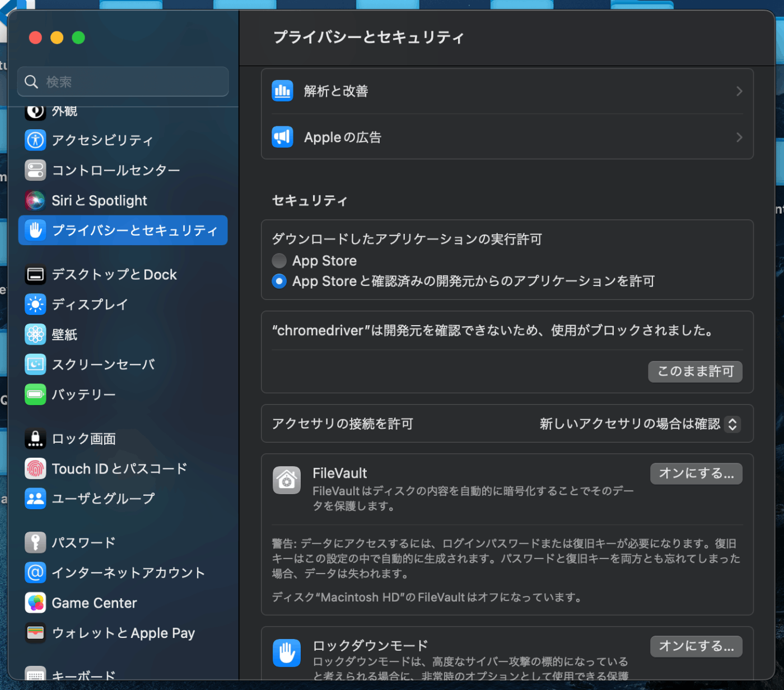Click the Analytics (解析と改善) chart icon
Viewport: 784px width, 690px height.
point(282,91)
